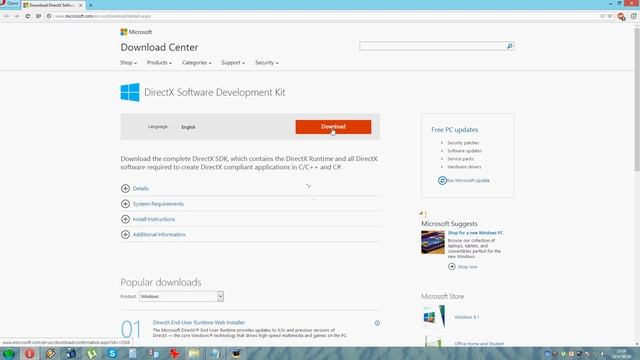Reload the page with refresh icon
This screenshot has width=640, height=360.
coord(27,16)
